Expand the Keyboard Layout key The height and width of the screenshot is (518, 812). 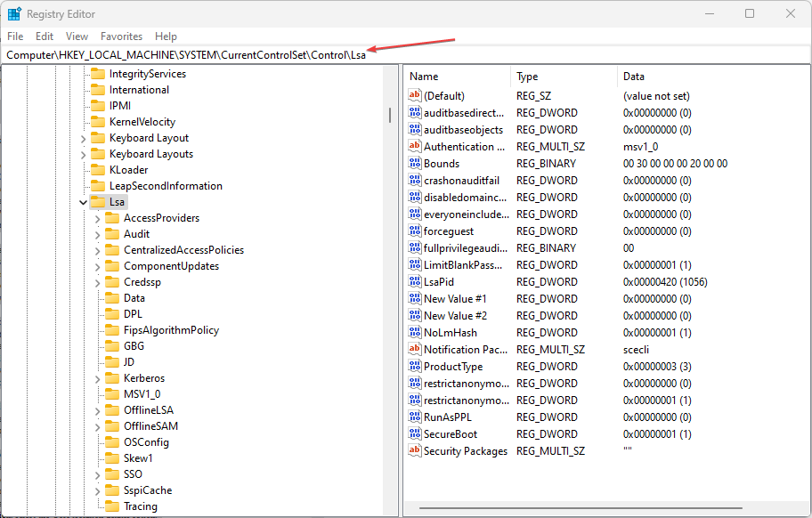[83, 139]
